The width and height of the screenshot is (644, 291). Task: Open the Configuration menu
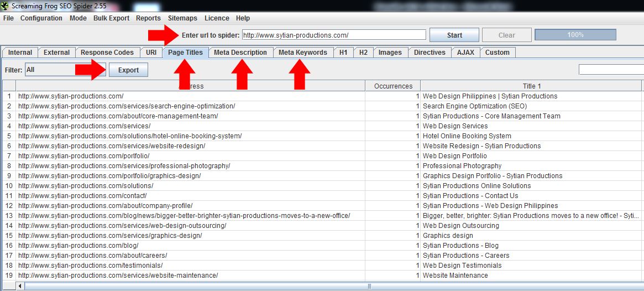(x=41, y=18)
